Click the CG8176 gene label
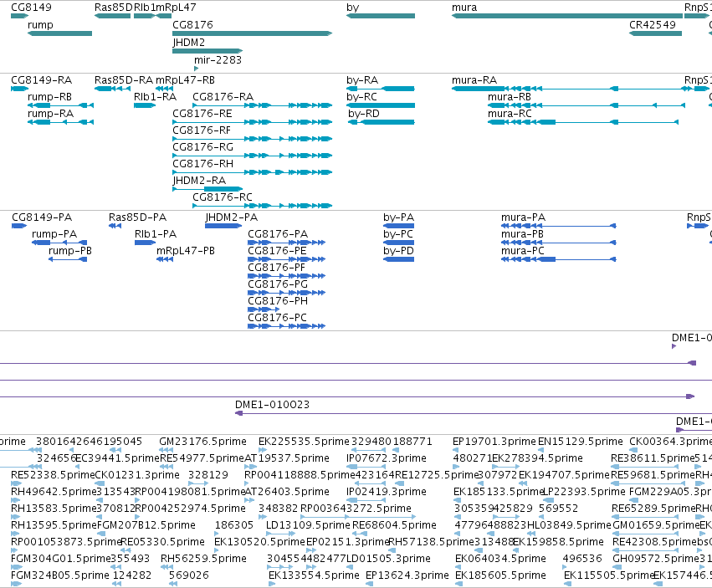This screenshot has width=712, height=588. click(x=192, y=24)
